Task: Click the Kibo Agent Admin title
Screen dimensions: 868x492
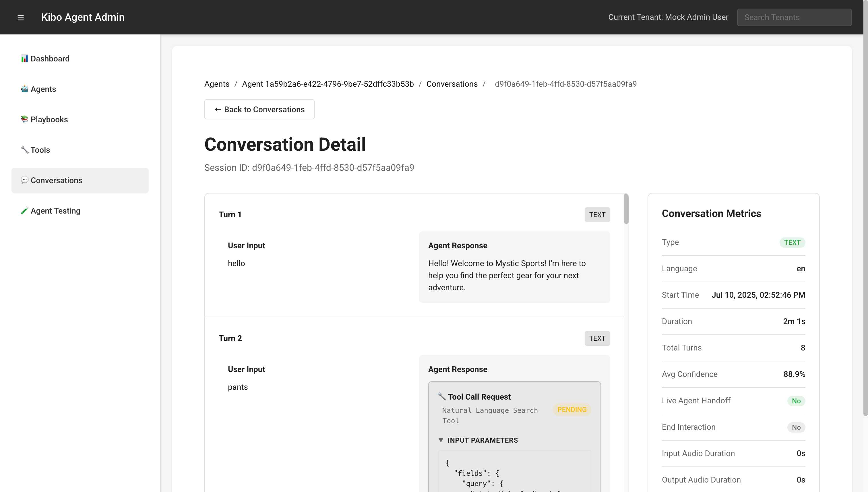Action: point(83,17)
